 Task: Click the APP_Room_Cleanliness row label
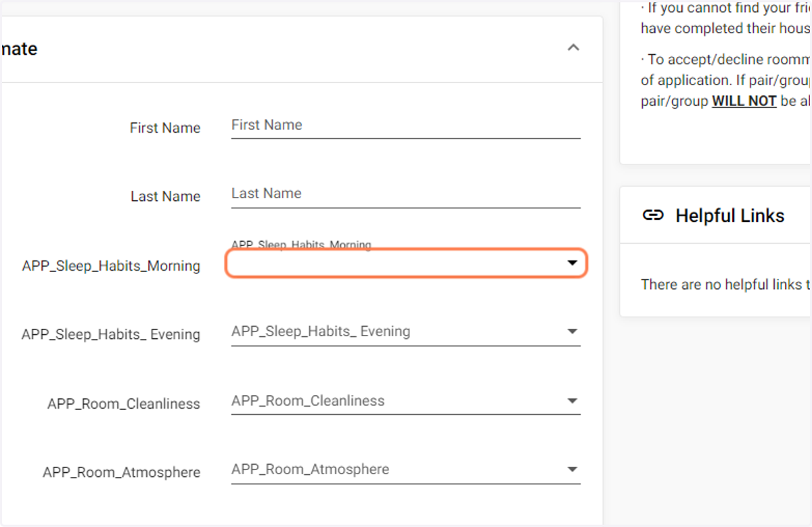click(x=124, y=404)
